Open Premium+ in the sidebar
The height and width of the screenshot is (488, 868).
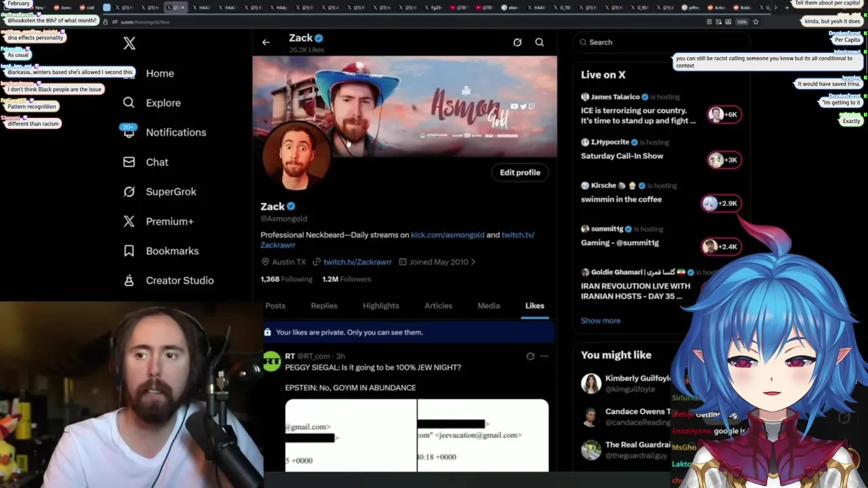pyautogui.click(x=170, y=221)
